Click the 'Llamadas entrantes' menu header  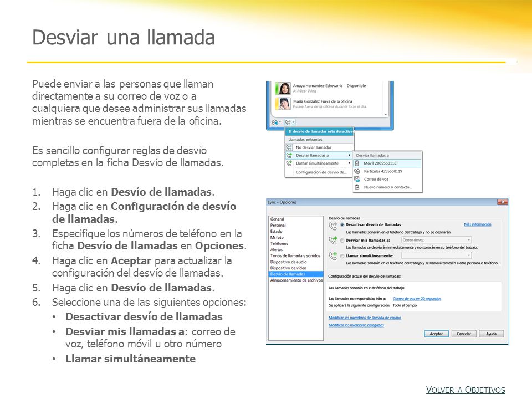[305, 140]
